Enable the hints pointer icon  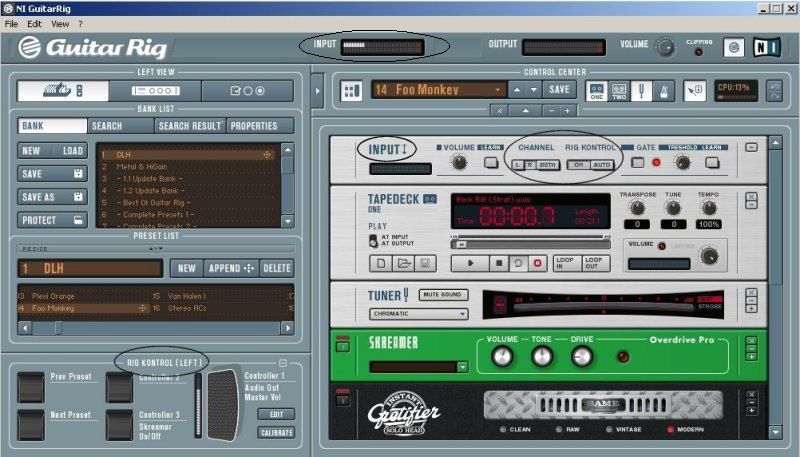tap(695, 91)
